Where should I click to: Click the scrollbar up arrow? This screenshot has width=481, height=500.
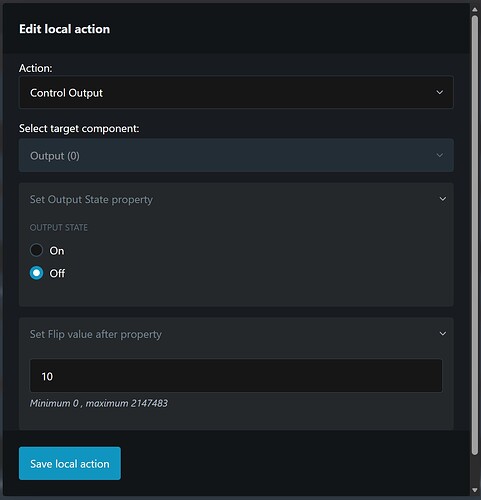pos(475,10)
